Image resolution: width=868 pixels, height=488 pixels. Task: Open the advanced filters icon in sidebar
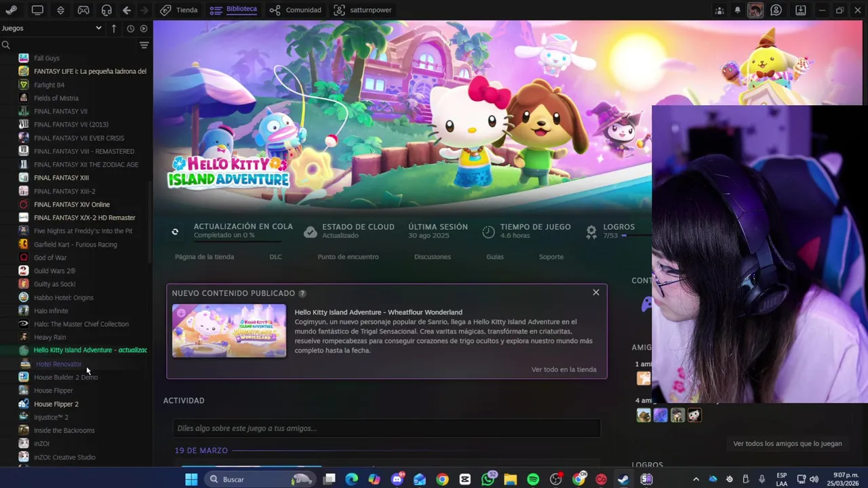144,45
